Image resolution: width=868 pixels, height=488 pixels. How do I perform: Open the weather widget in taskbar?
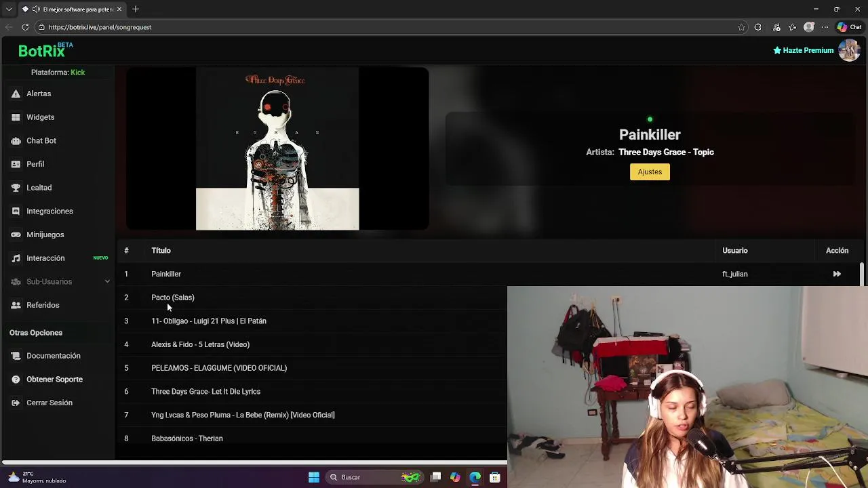click(x=37, y=477)
